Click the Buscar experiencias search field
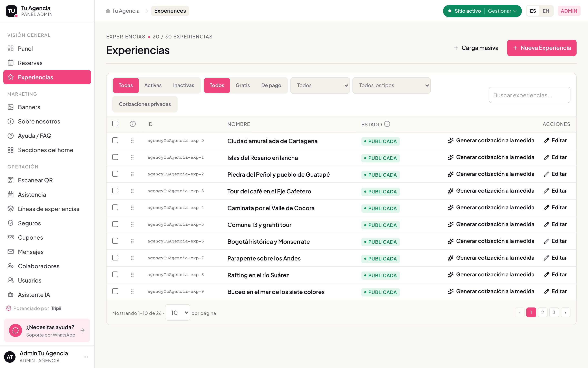This screenshot has width=588, height=368. coord(529,95)
